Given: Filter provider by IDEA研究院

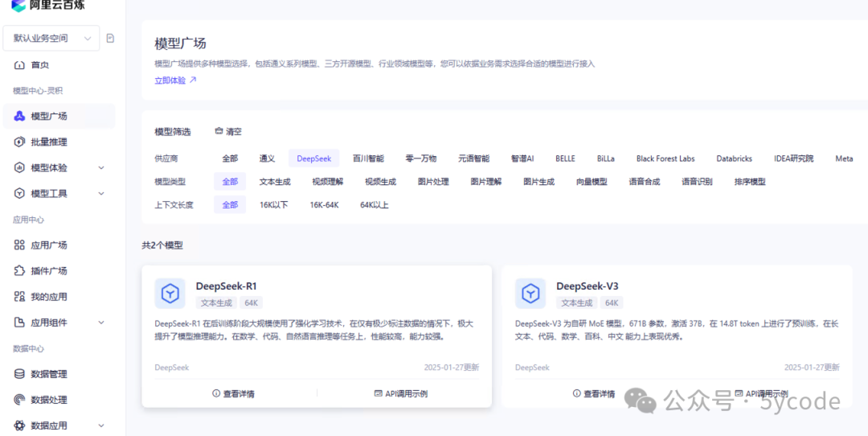Looking at the screenshot, I should coord(794,158).
